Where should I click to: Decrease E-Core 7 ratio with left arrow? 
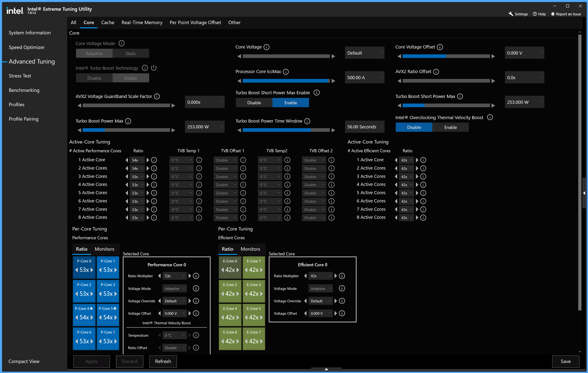(246, 341)
